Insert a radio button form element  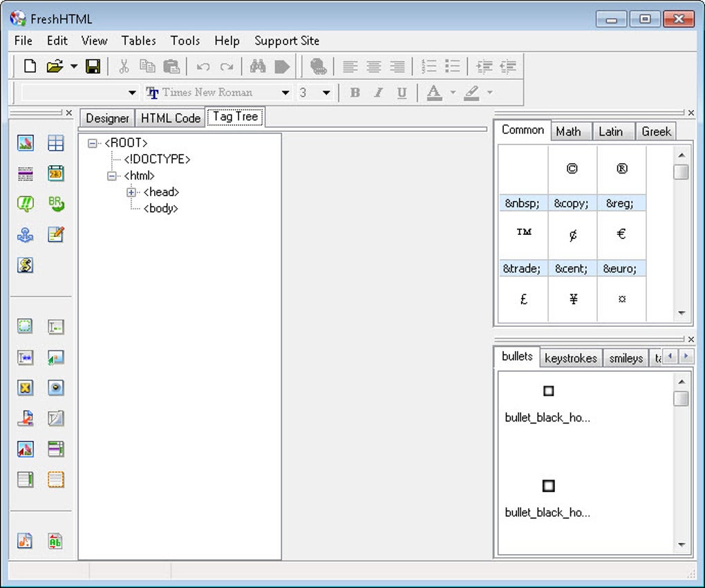pos(56,388)
